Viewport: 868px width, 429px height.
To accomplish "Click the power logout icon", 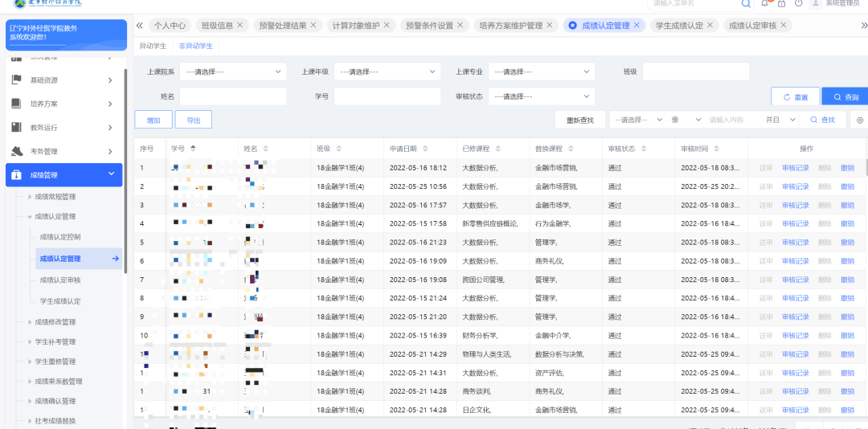I will click(797, 3).
